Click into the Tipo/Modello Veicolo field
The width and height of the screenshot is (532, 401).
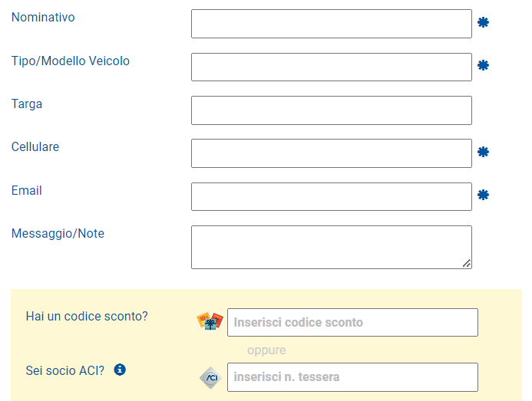(x=331, y=67)
